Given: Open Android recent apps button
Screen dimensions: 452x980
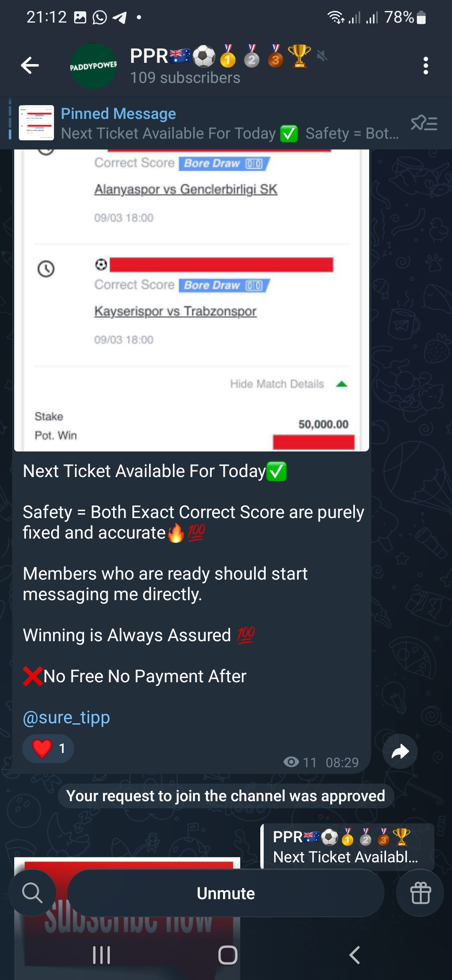Looking at the screenshot, I should [101, 955].
